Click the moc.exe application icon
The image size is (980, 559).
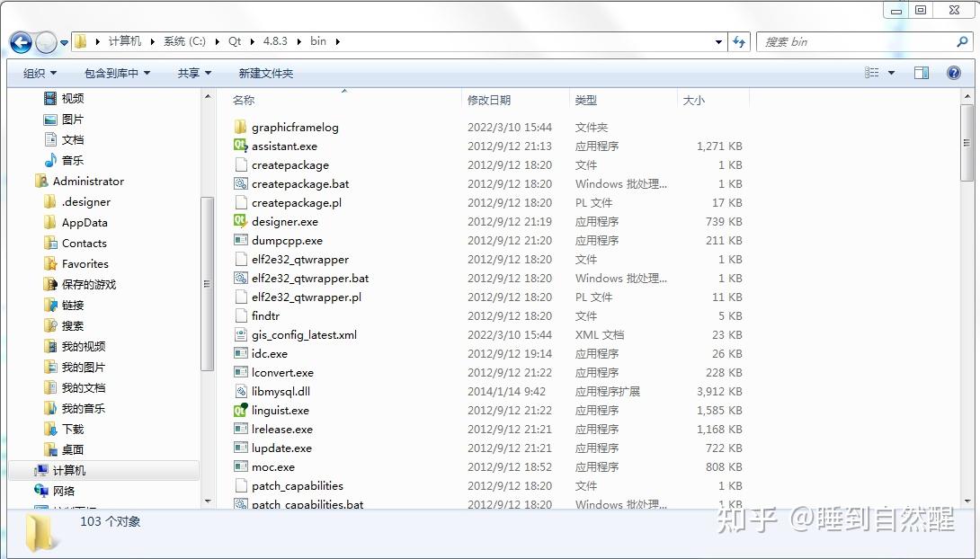[x=240, y=466]
